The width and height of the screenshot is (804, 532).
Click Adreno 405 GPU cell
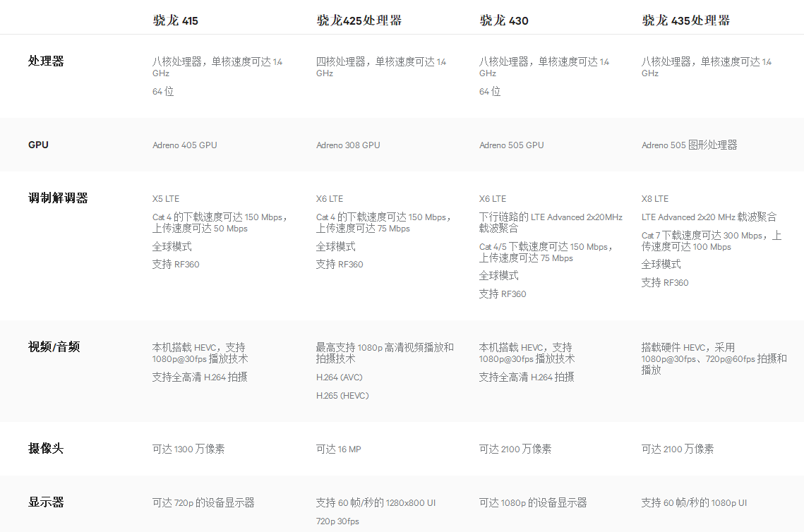[x=185, y=145]
